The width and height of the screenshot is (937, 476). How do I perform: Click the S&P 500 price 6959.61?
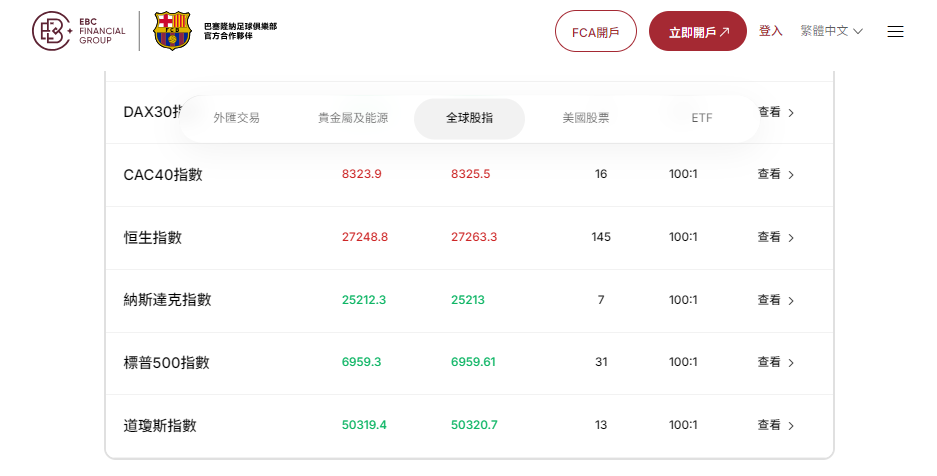473,362
